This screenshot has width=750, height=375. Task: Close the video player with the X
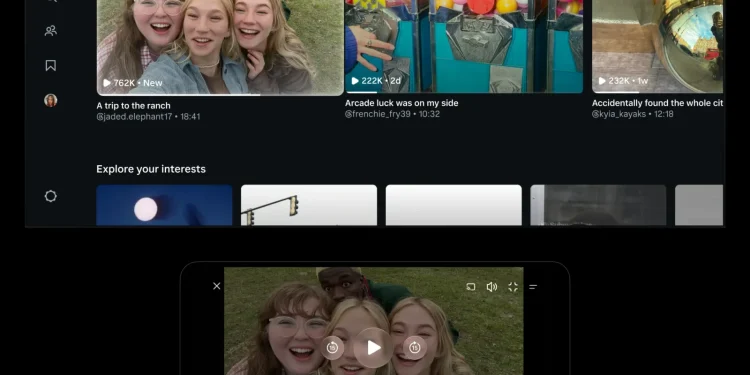pyautogui.click(x=217, y=286)
